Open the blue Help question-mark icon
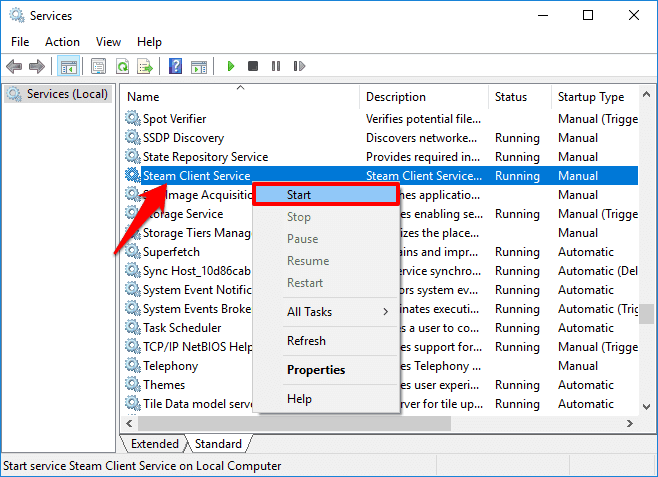The image size is (658, 477). (x=175, y=66)
